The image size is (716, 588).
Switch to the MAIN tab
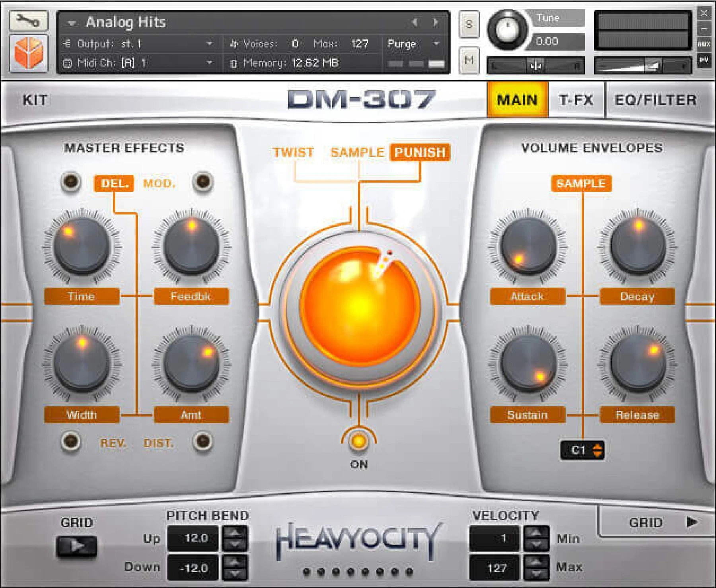tap(518, 100)
